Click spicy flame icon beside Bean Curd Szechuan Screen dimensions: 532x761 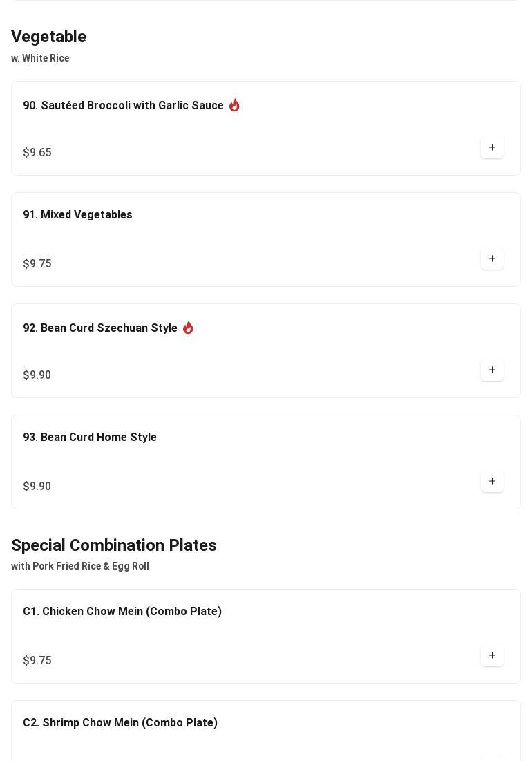[x=188, y=328]
